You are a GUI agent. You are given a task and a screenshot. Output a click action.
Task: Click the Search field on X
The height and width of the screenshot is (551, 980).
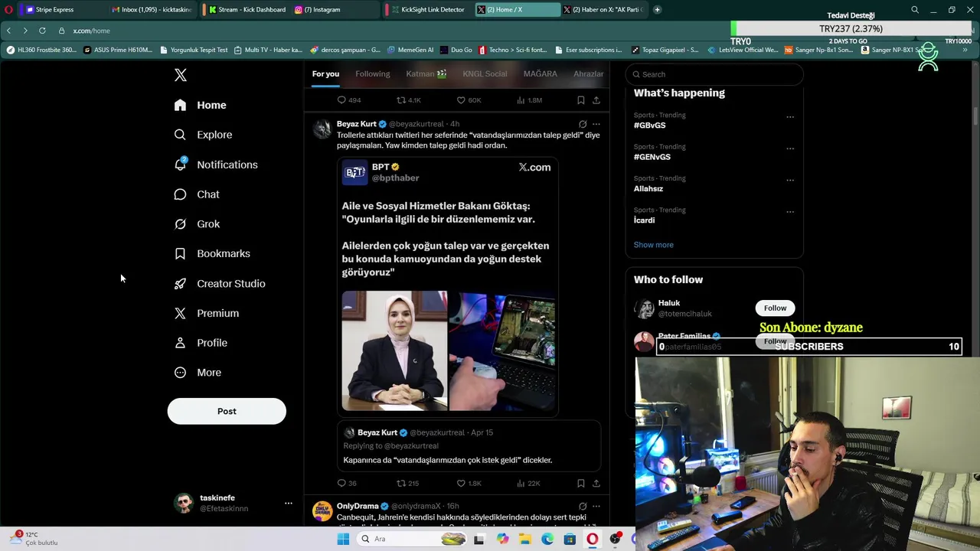[714, 74]
